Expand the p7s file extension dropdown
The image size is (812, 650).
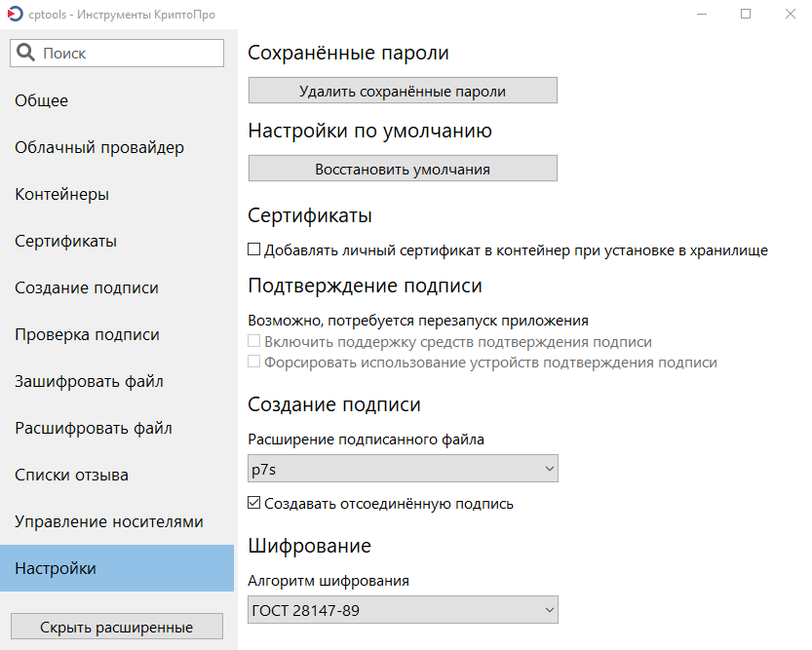[403, 469]
